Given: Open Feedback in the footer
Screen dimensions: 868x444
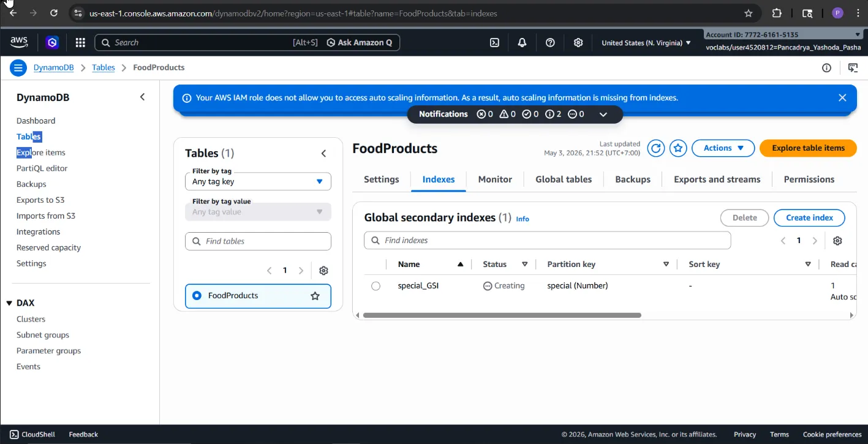Looking at the screenshot, I should tap(83, 434).
